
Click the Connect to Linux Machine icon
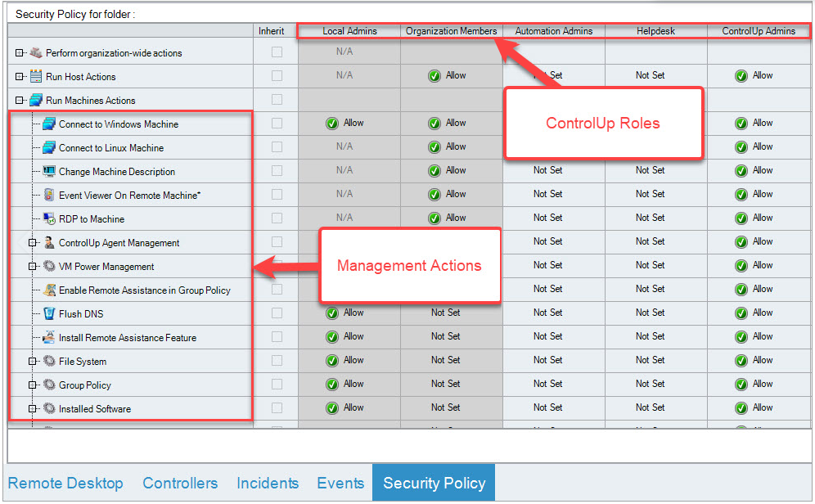[49, 147]
